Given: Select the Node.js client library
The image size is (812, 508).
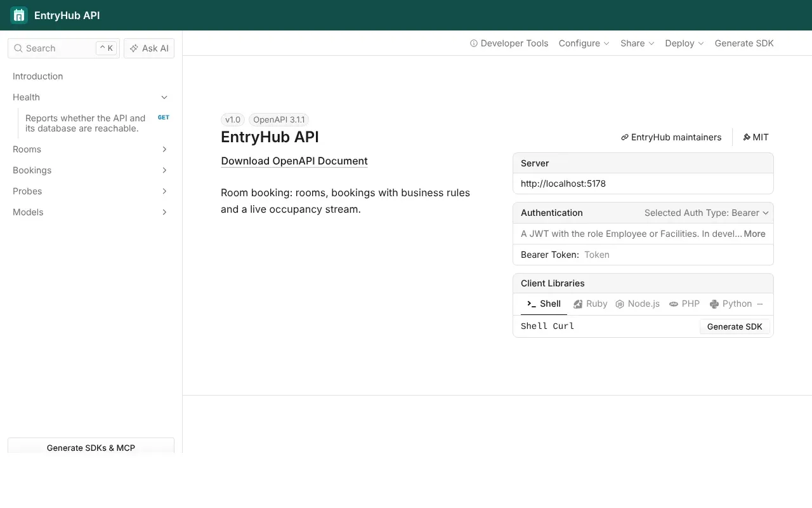Looking at the screenshot, I should point(638,304).
